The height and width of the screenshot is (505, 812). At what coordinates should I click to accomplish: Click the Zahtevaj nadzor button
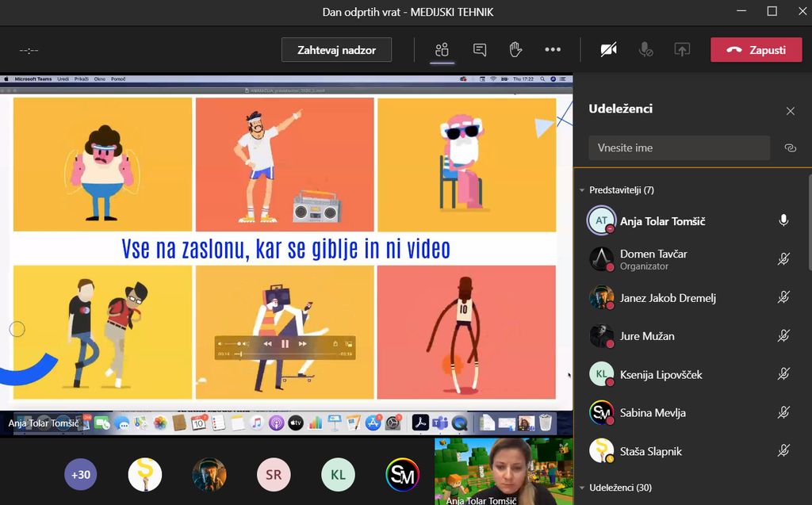[337, 50]
